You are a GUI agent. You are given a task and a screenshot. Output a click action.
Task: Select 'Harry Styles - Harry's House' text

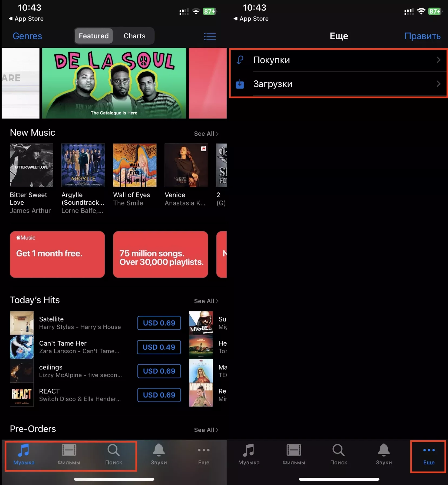80,327
